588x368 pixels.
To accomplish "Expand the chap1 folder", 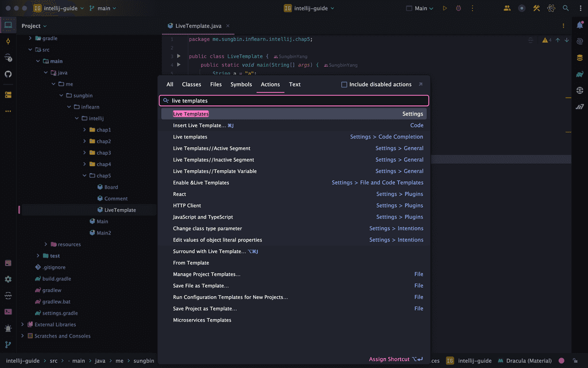I will [84, 129].
